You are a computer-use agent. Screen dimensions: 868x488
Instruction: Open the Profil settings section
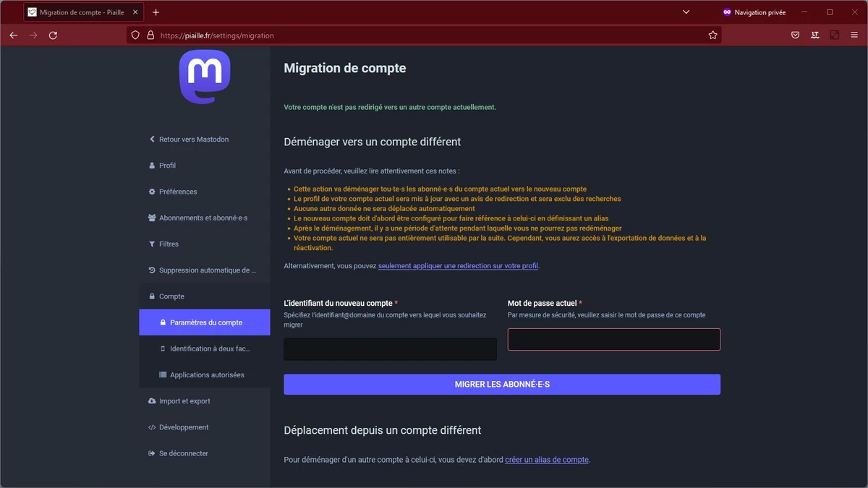pos(205,166)
